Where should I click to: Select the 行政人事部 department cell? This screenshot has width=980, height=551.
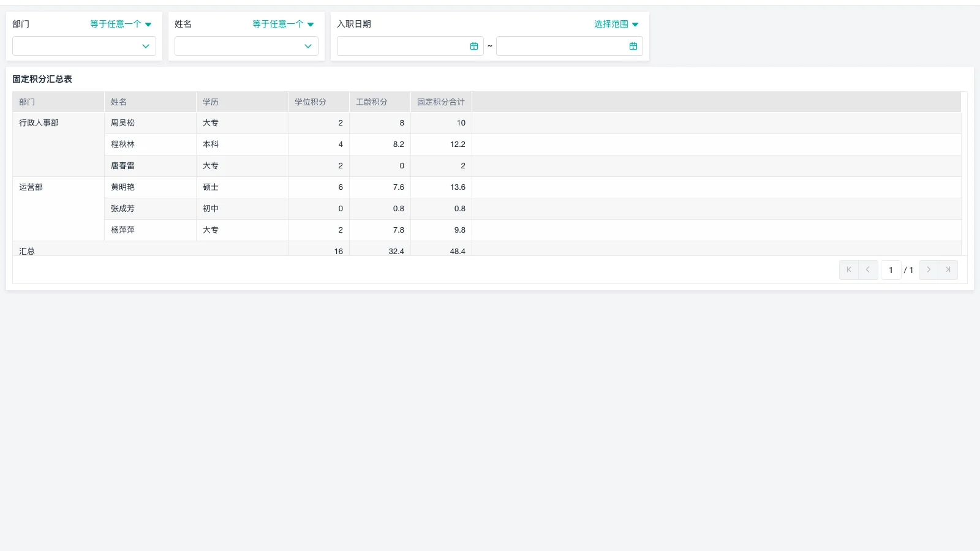(39, 123)
